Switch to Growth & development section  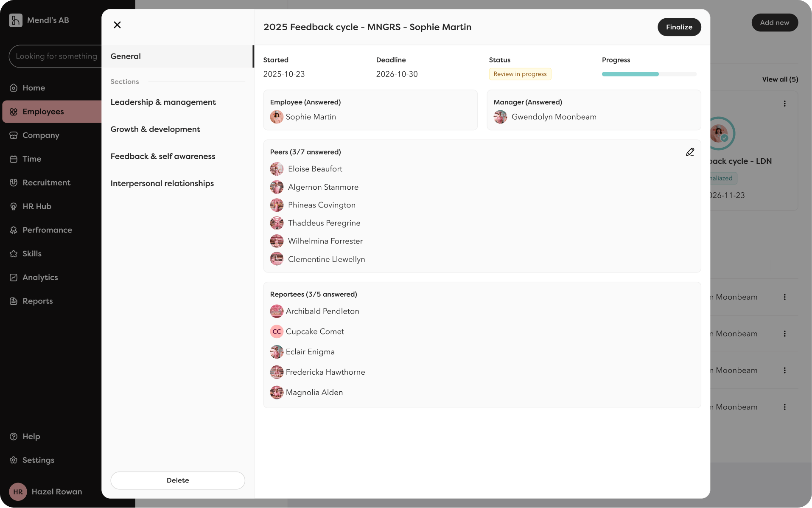point(155,129)
